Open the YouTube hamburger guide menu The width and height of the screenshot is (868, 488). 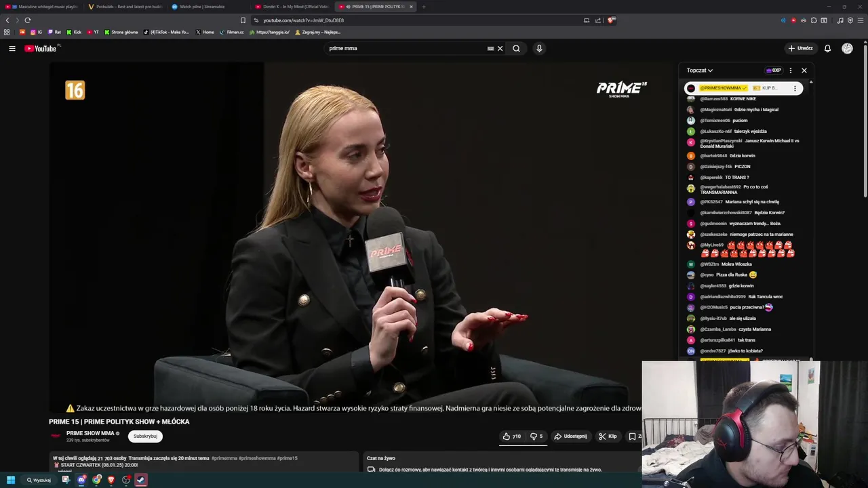[12, 48]
